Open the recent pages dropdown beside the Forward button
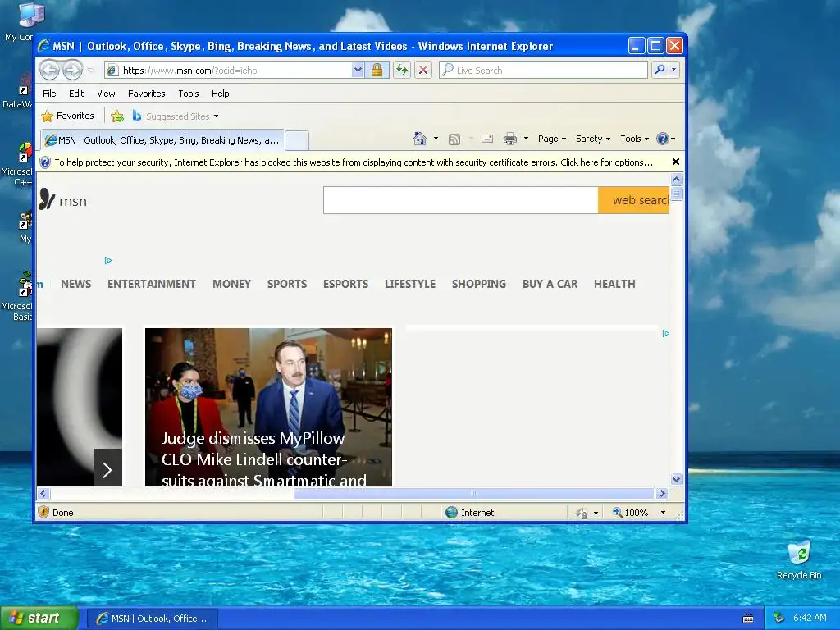The height and width of the screenshot is (630, 840). (90, 71)
